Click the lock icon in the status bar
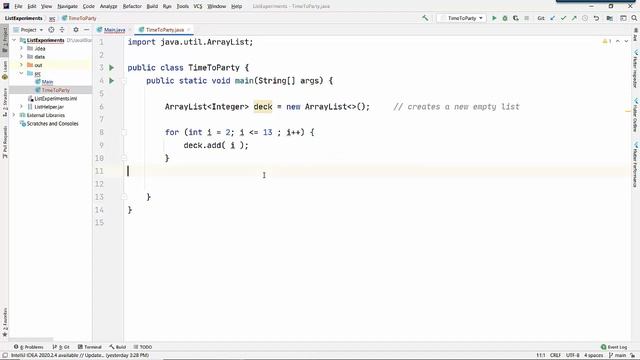This screenshot has height=360, width=640. click(x=633, y=356)
